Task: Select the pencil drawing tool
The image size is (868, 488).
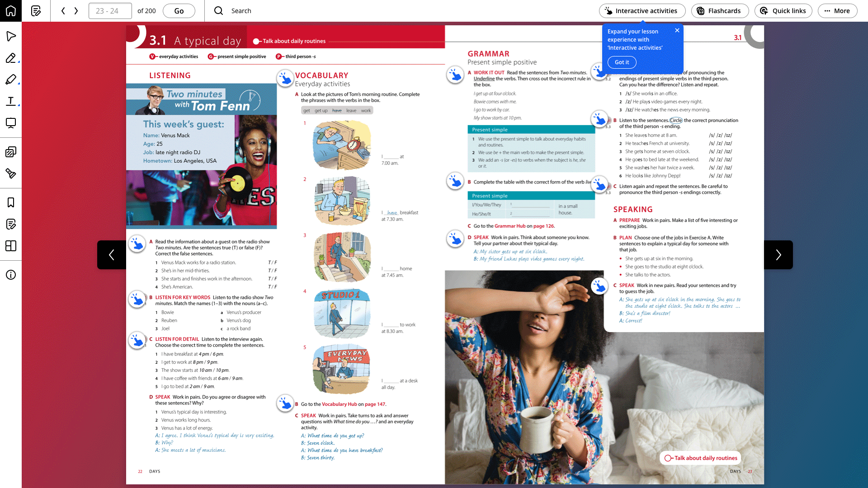Action: tap(11, 58)
